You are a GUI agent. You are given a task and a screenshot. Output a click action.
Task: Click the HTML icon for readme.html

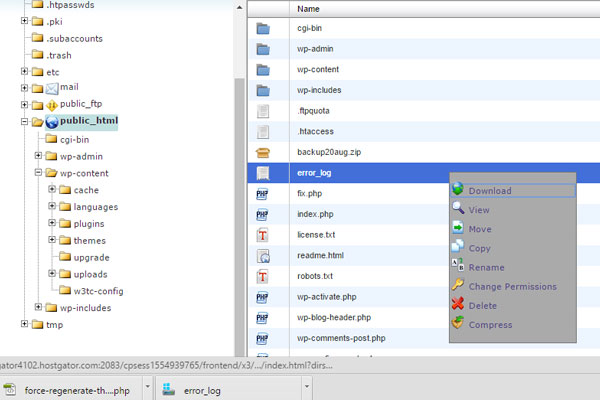pos(263,256)
